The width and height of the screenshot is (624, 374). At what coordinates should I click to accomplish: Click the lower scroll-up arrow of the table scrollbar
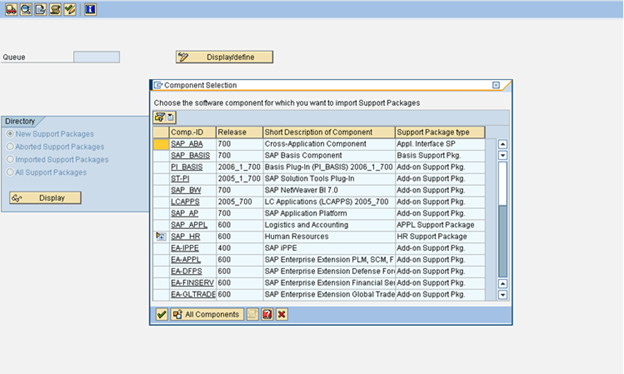[x=503, y=284]
